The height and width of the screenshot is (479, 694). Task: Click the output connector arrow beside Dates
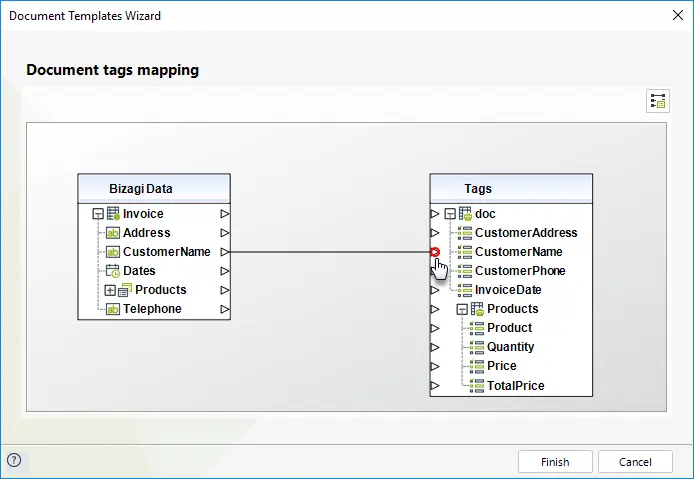click(225, 271)
